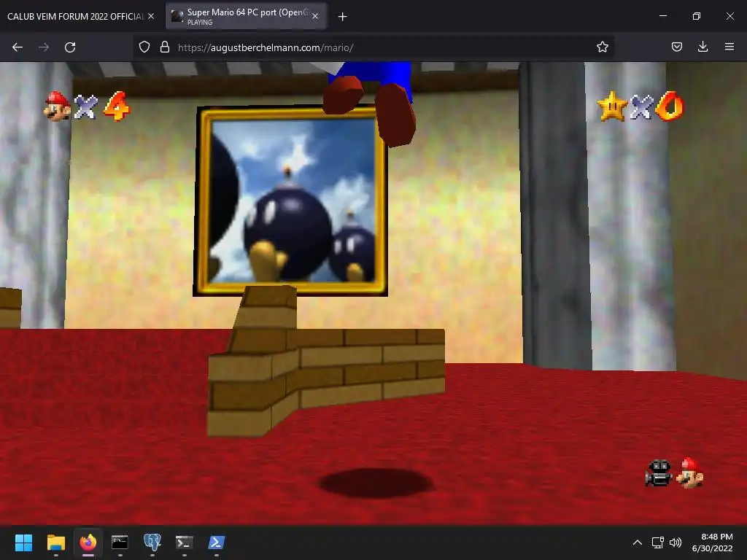The image size is (747, 560).
Task: Click the Firefox taskbar icon
Action: [x=88, y=542]
